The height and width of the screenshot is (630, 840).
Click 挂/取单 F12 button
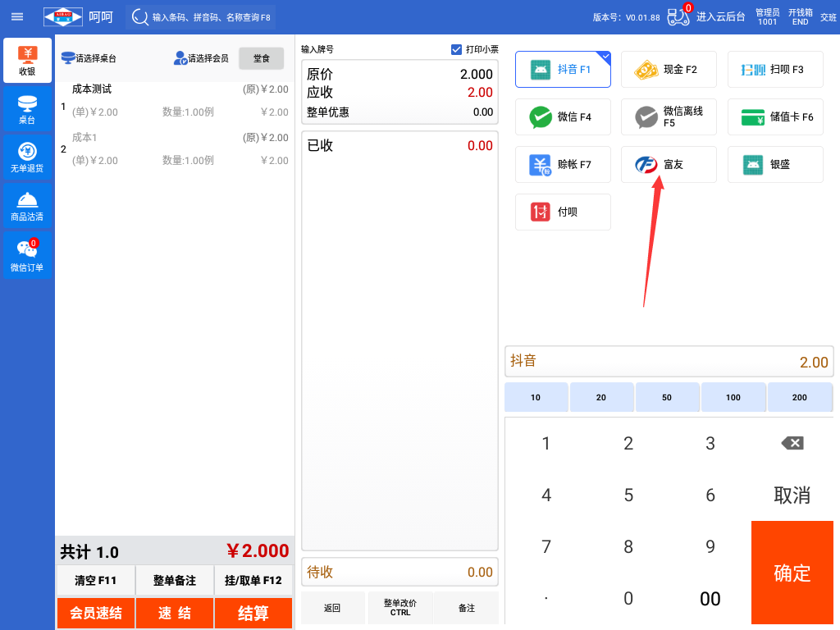coord(253,580)
